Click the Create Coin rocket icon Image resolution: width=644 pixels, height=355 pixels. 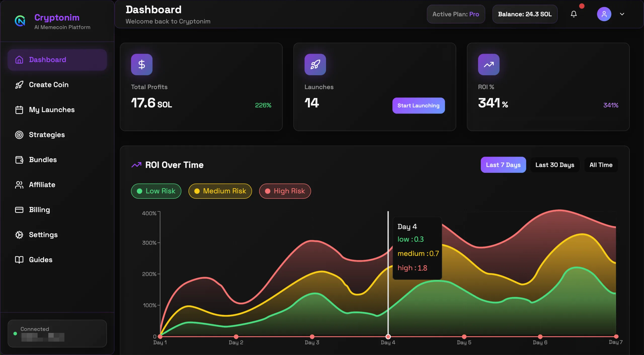click(19, 85)
